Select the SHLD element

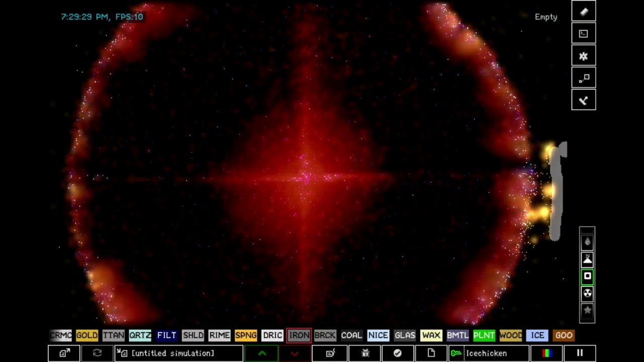[x=193, y=335]
